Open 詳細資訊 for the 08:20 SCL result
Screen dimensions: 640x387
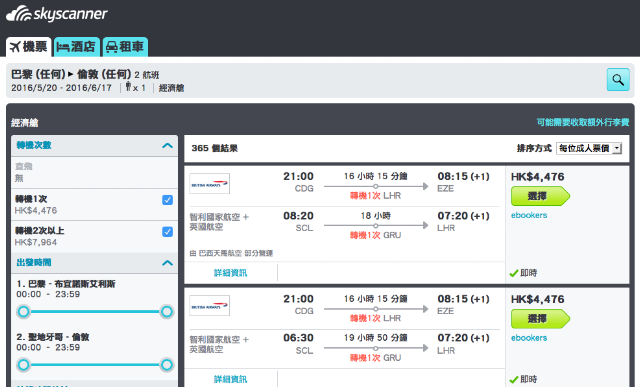[x=230, y=273]
